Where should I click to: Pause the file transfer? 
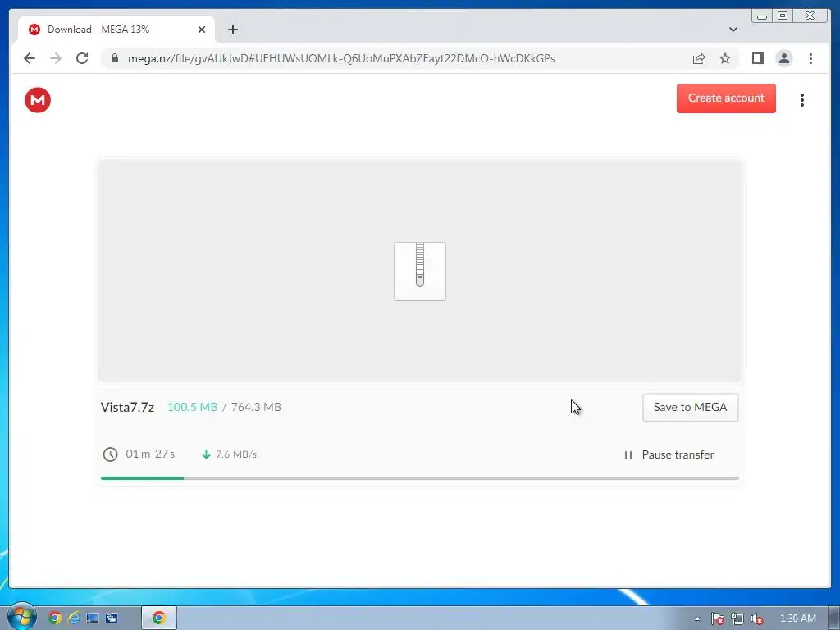[x=669, y=454]
